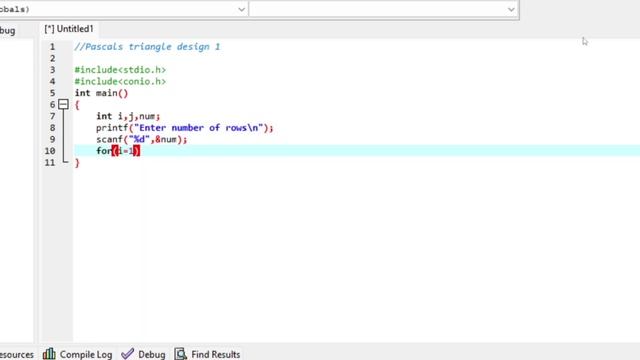
Task: Click the Compile Log bar chart icon
Action: (x=49, y=353)
